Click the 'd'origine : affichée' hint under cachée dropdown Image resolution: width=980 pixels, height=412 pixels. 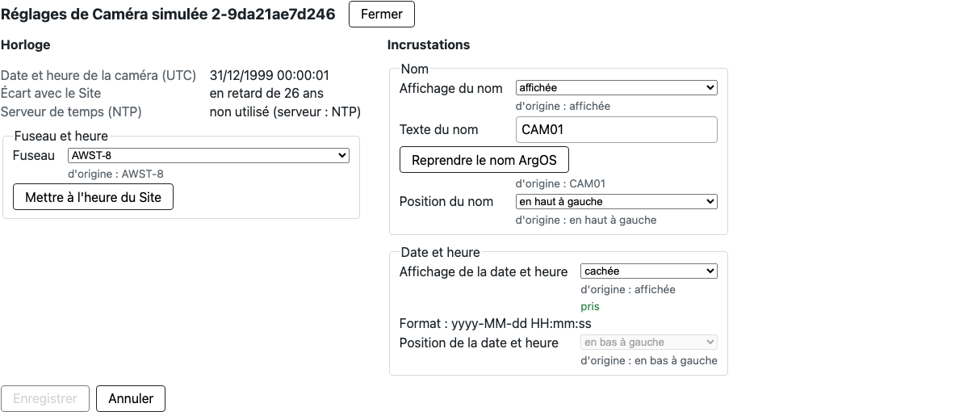pyautogui.click(x=628, y=289)
